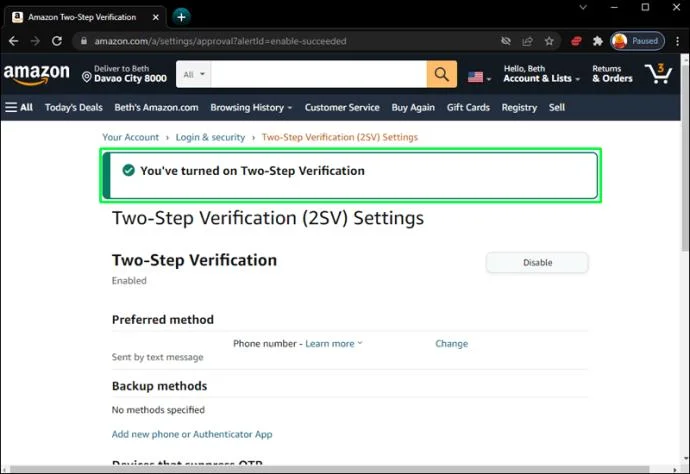Expand Learn more next to Phone number
The width and height of the screenshot is (690, 474).
coord(334,343)
